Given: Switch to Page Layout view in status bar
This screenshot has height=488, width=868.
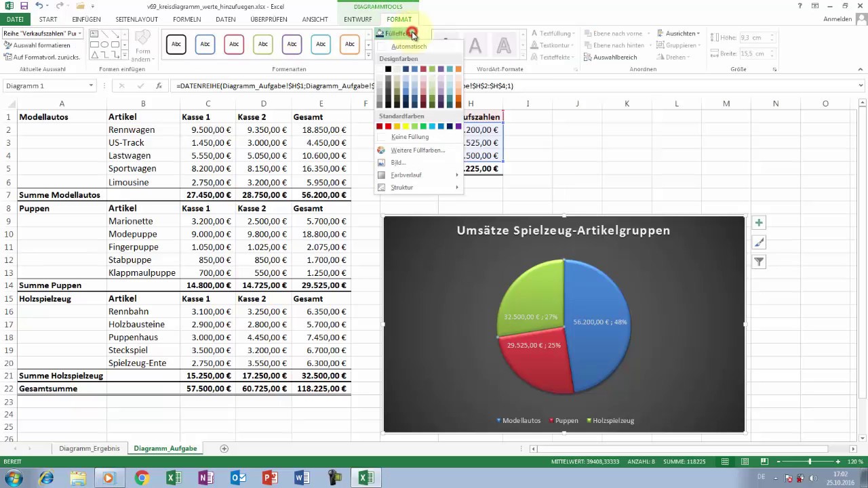Looking at the screenshot, I should (x=744, y=462).
